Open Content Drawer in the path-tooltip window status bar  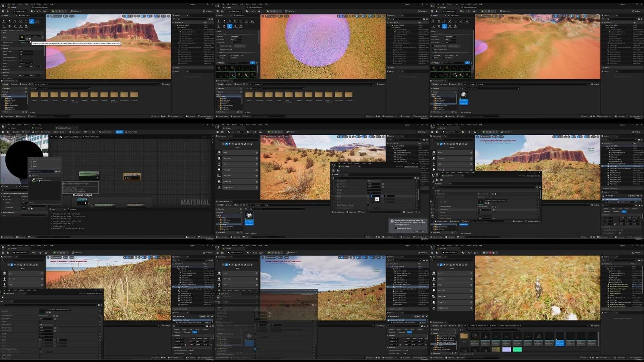click(x=8, y=116)
